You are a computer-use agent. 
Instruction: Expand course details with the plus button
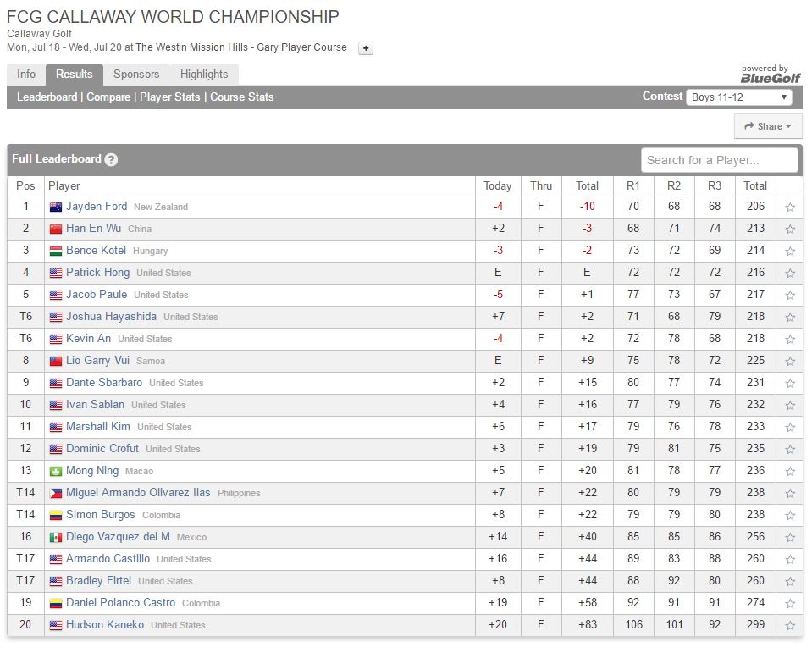(x=366, y=48)
